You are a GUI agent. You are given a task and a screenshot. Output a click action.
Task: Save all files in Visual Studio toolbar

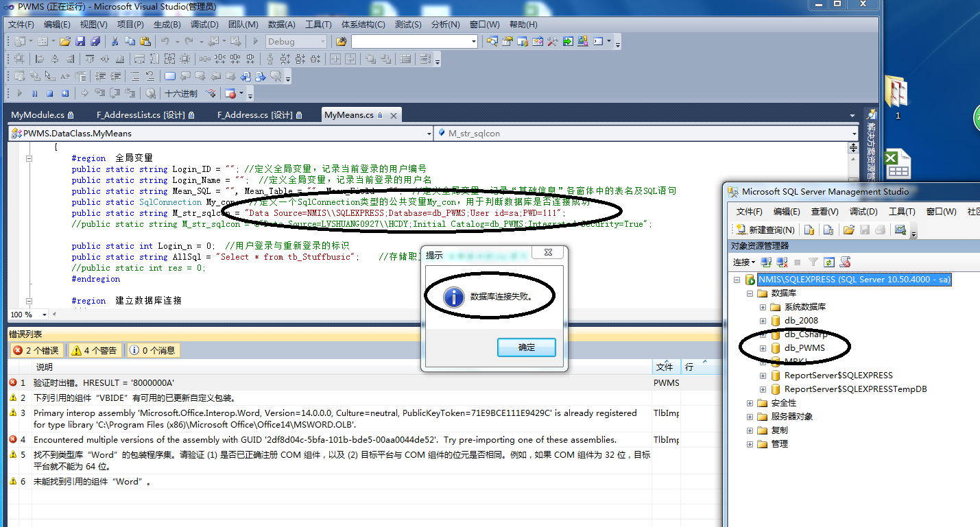[x=95, y=41]
